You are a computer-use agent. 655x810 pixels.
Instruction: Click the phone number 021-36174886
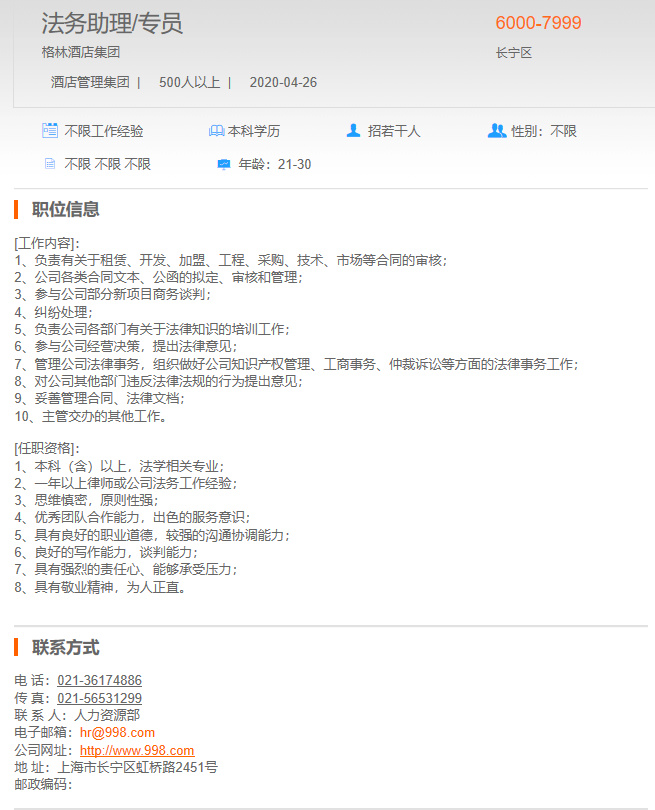99,681
